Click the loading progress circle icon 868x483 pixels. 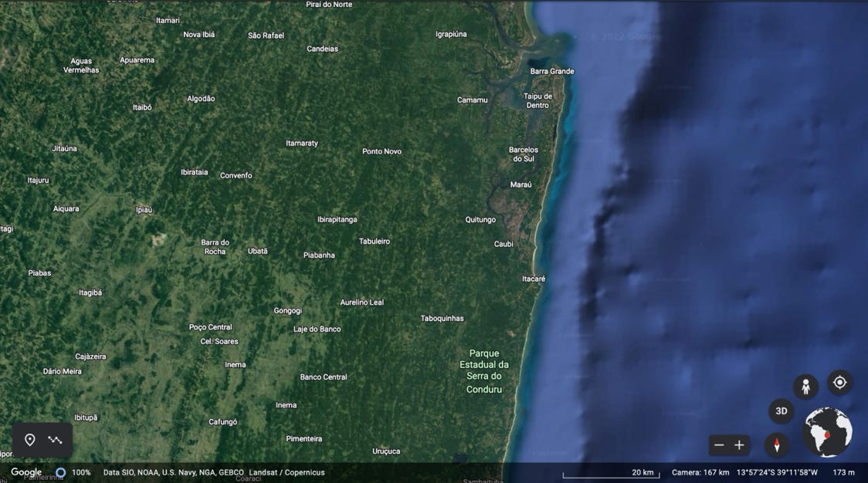tap(61, 472)
